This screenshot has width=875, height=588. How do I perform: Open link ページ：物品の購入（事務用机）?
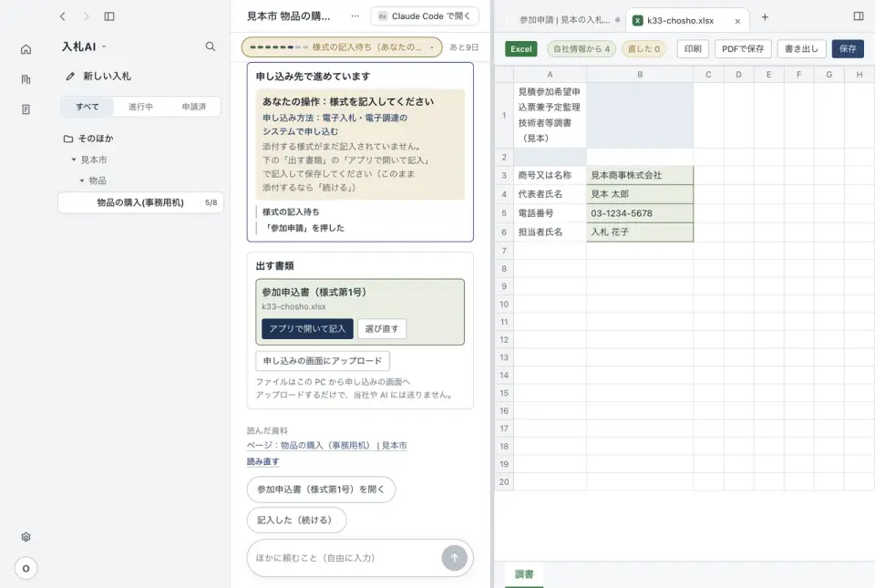click(x=327, y=445)
